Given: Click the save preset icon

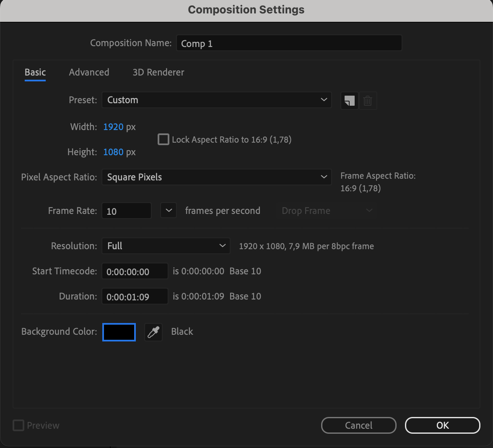Looking at the screenshot, I should click(349, 101).
